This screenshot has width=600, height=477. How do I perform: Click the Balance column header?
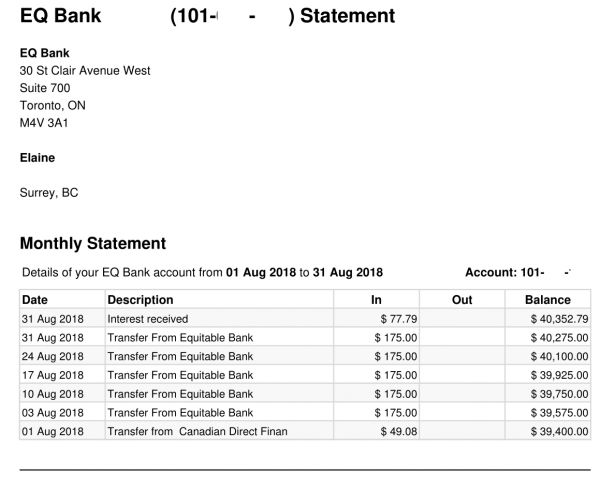548,300
